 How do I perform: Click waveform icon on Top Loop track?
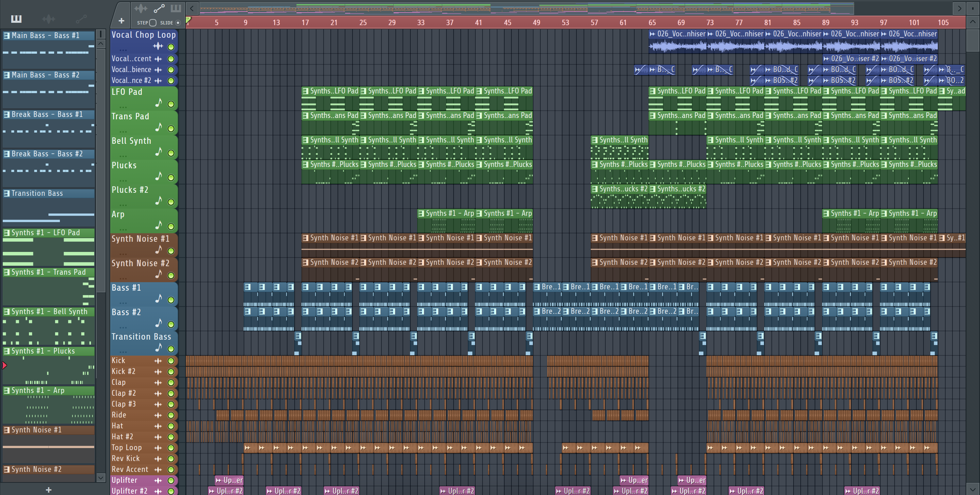click(158, 448)
